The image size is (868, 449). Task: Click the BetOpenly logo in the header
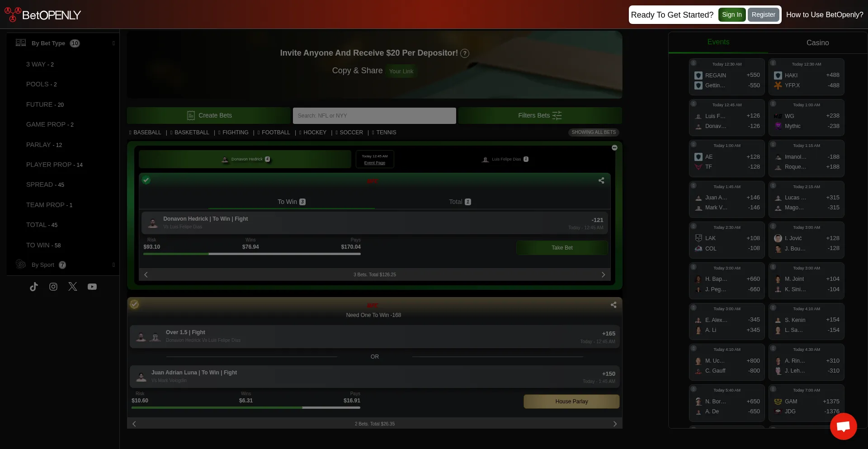pyautogui.click(x=43, y=14)
